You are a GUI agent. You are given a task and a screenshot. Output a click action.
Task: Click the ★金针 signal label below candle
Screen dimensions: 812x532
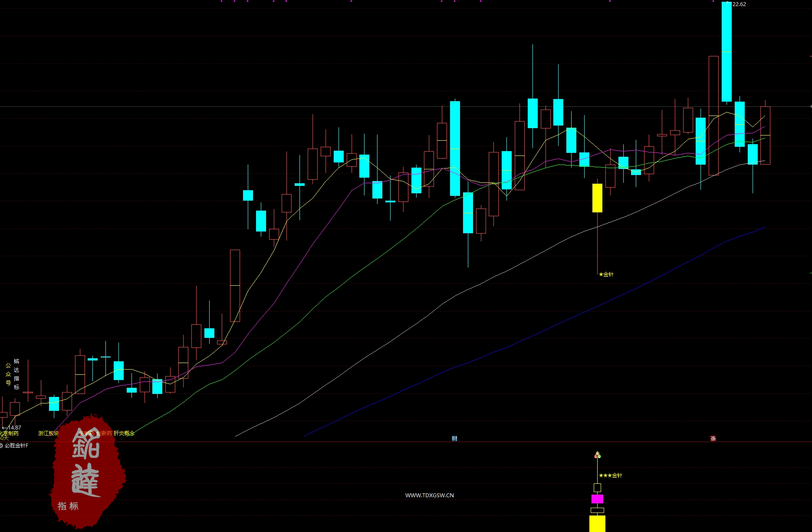click(606, 274)
